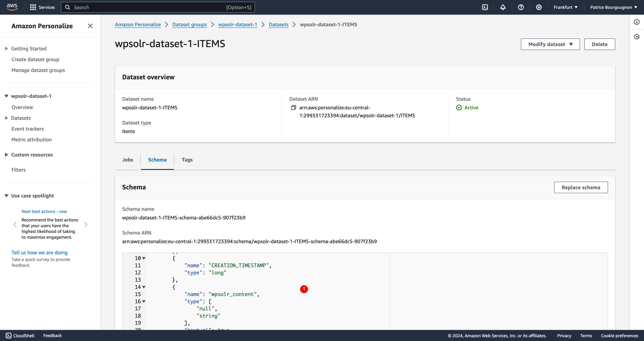Viewport: 644px width, 341px height.
Task: Switch to the Jobs tab
Action: pyautogui.click(x=128, y=160)
